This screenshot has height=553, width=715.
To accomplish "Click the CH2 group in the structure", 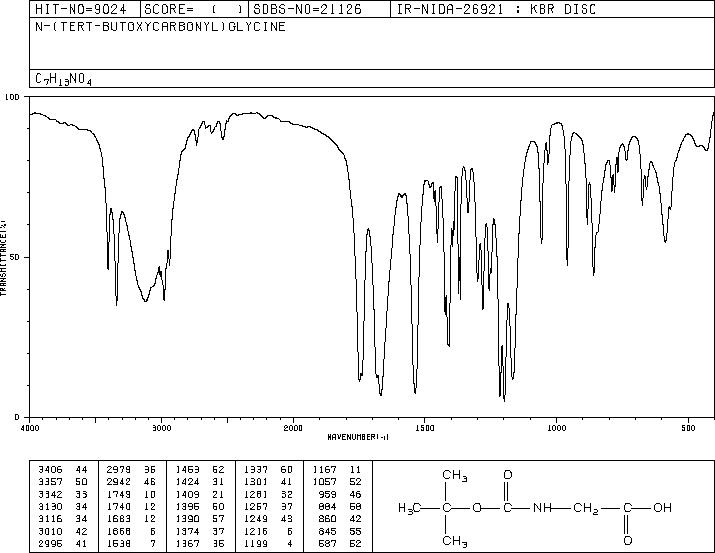I will (585, 508).
